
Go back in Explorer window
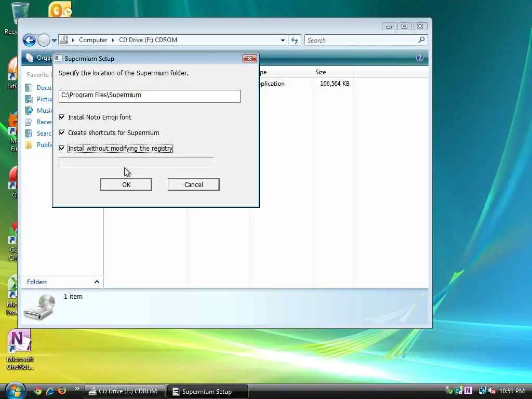(x=30, y=40)
